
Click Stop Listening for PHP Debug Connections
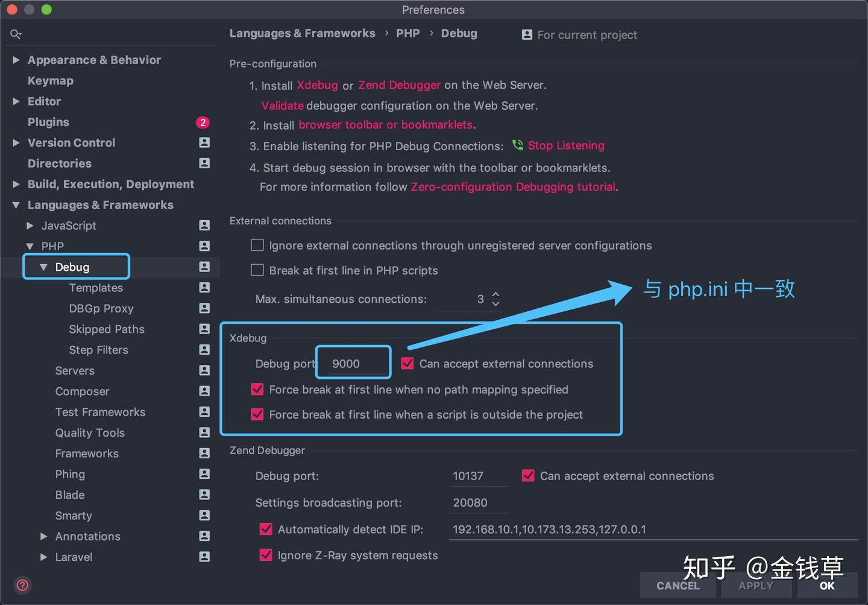pos(565,145)
